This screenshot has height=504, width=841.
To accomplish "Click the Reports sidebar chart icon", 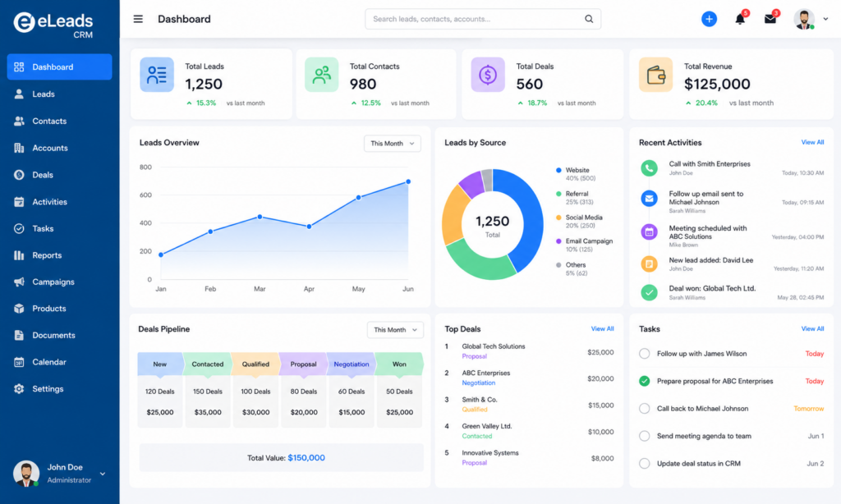I will click(19, 255).
